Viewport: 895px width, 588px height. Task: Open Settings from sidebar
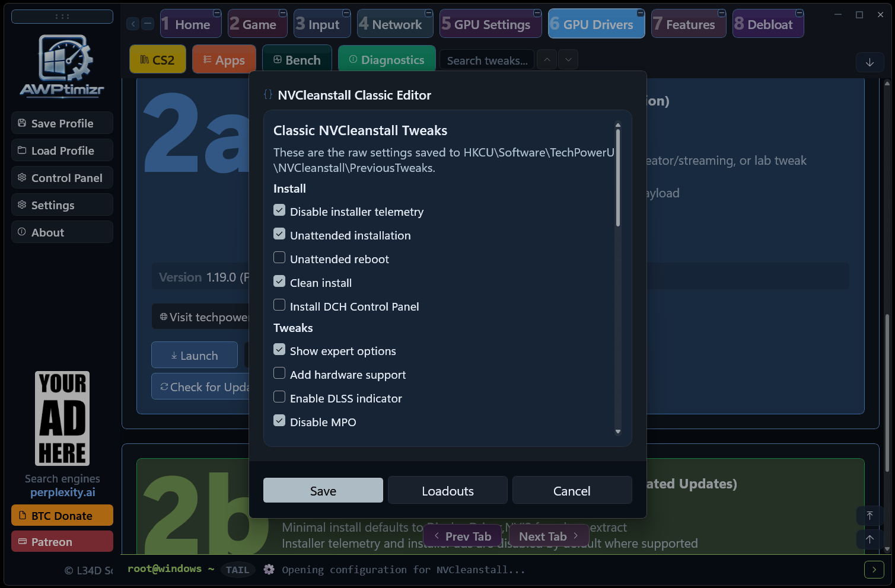(x=62, y=205)
